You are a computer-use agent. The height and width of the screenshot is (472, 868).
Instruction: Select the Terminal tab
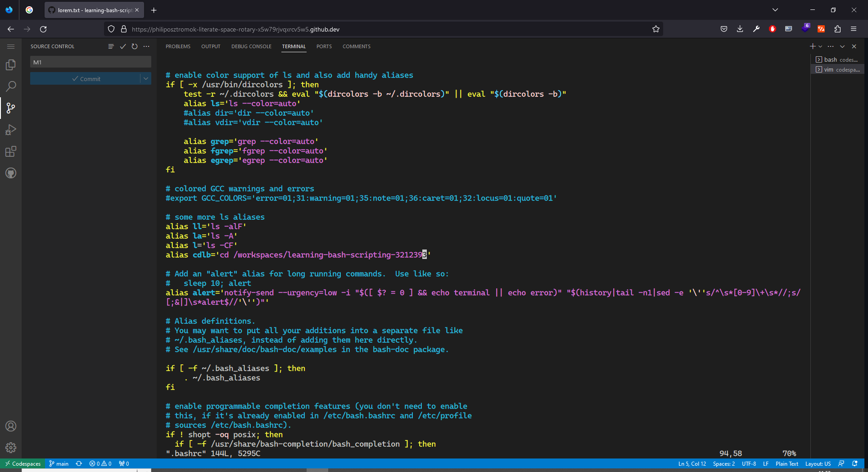click(x=294, y=46)
